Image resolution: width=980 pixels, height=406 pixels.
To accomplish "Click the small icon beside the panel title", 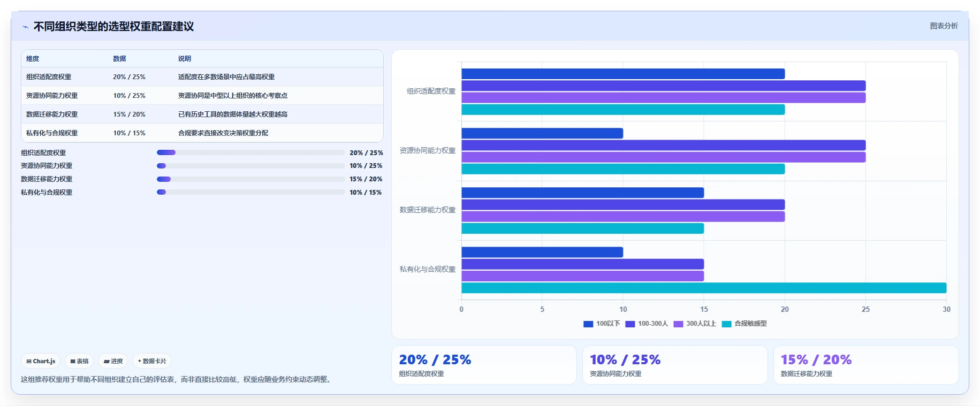I will (x=25, y=27).
